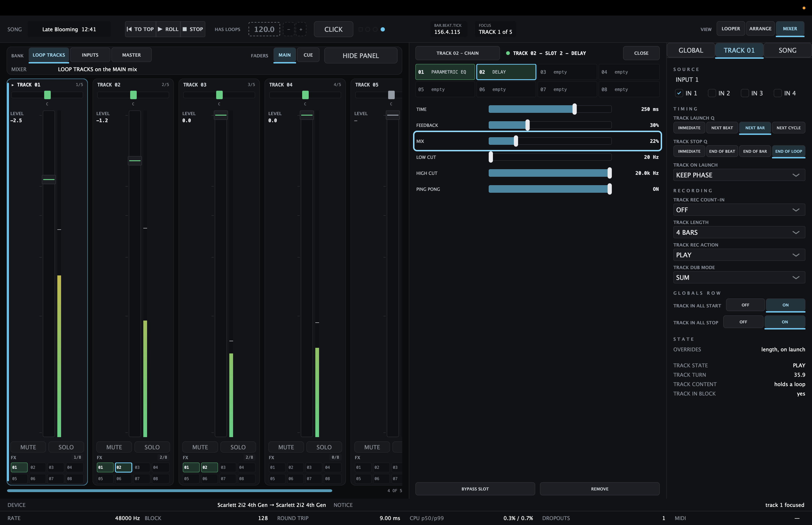812x525 pixels.
Task: Turn TRACK IN ALL STOP off
Action: (x=743, y=322)
